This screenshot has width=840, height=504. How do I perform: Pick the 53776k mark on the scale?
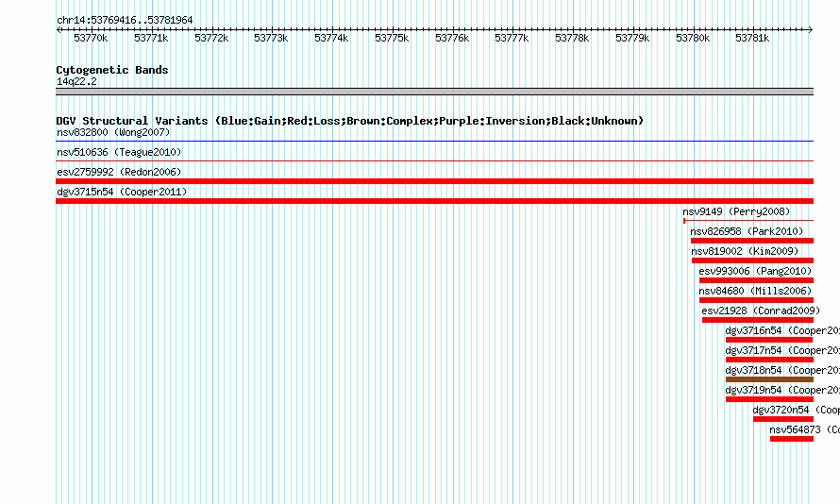click(452, 38)
